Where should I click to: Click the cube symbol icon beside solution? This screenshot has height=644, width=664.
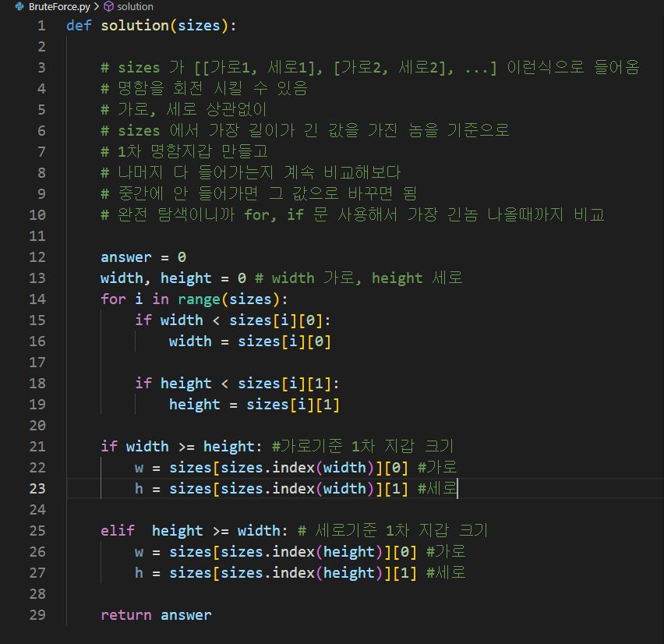point(109,6)
